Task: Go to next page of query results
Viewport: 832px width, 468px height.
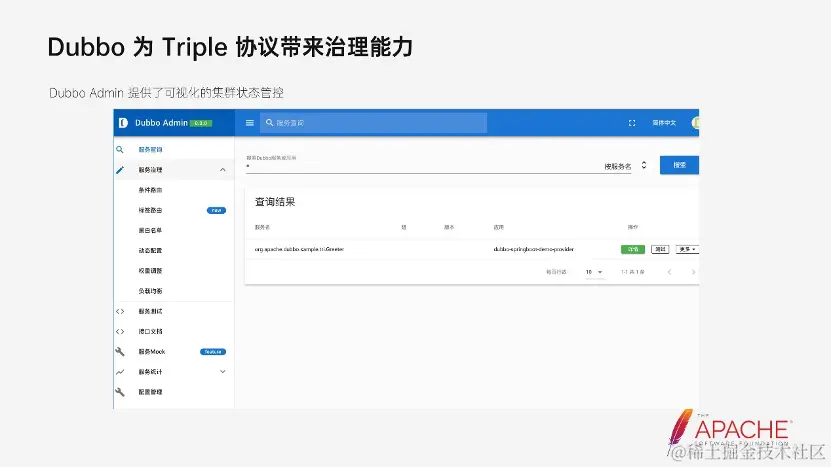Action: pyautogui.click(x=693, y=272)
